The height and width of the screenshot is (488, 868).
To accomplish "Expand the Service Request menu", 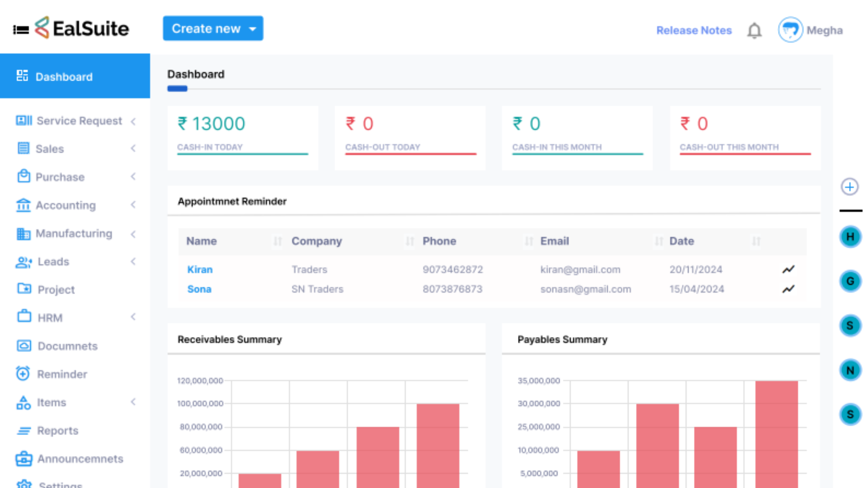I will [x=75, y=121].
